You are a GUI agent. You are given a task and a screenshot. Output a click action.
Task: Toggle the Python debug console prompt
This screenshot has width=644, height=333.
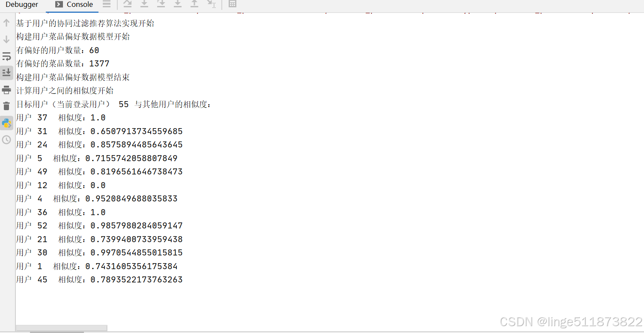tap(6, 123)
